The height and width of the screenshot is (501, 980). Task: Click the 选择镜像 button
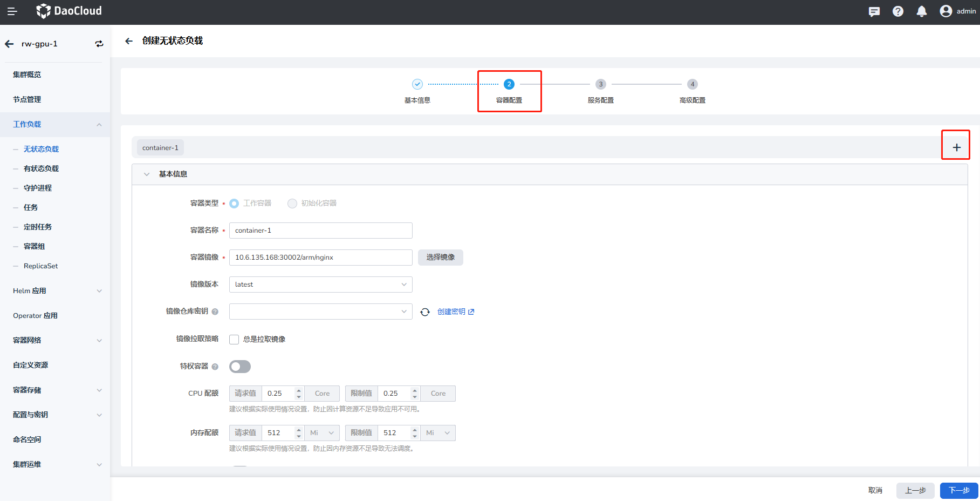[x=440, y=258]
